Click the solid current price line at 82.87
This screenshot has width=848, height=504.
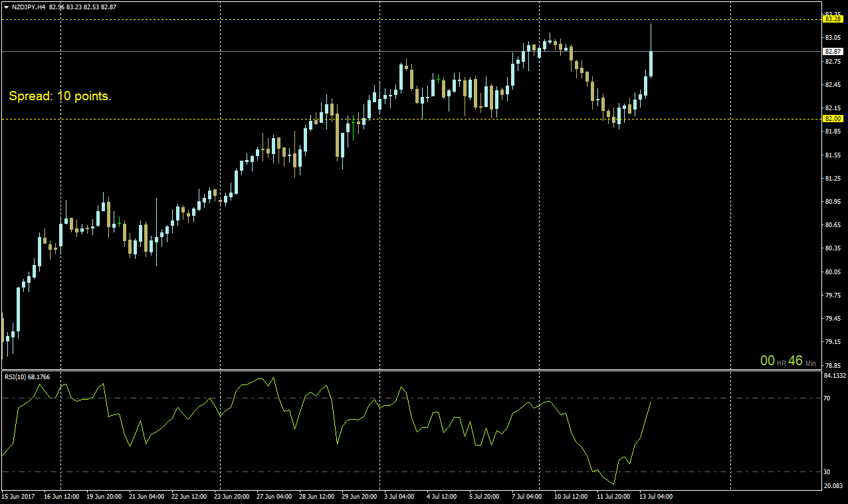[x=410, y=51]
